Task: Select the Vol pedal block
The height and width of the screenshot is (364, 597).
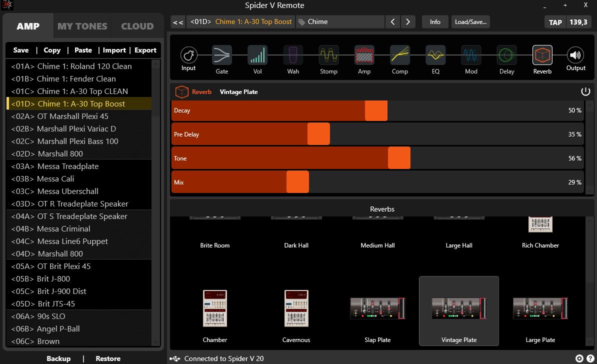Action: [257, 55]
